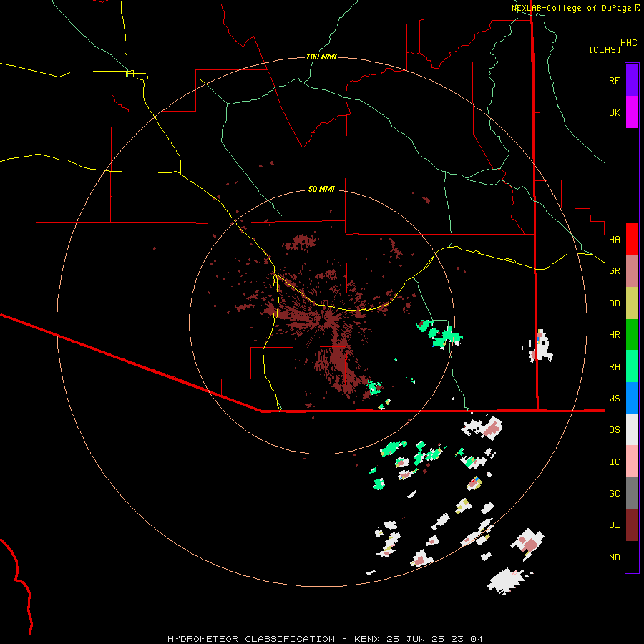Click the BD yellow legend swatch
Screen dimensions: 644x644
[x=632, y=303]
